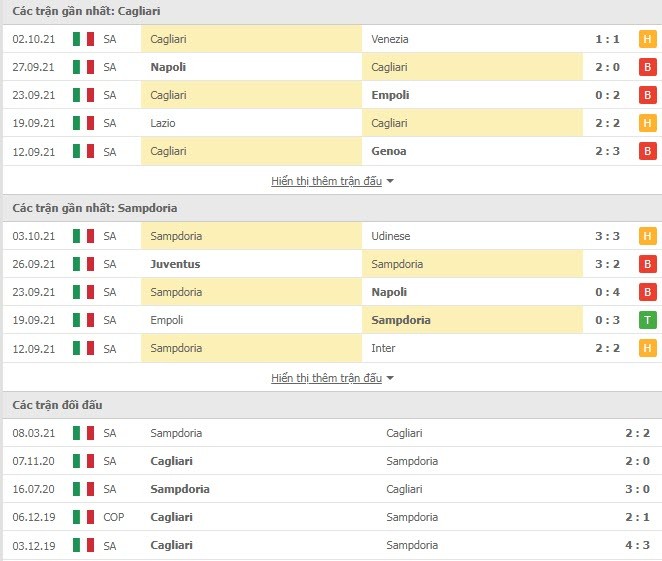The image size is (662, 561).
Task: Expand more Cagliari matches via Hiển thị thêm trận đấu
Action: pos(326,181)
